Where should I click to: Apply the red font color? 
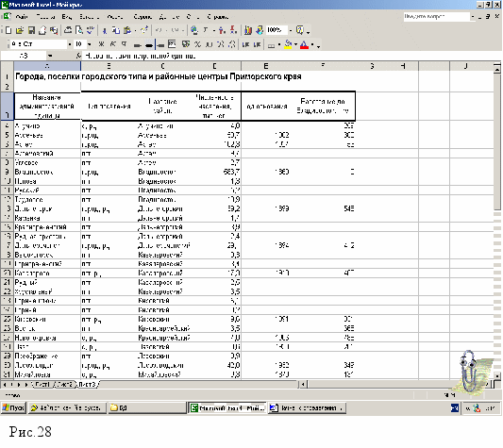pos(304,44)
